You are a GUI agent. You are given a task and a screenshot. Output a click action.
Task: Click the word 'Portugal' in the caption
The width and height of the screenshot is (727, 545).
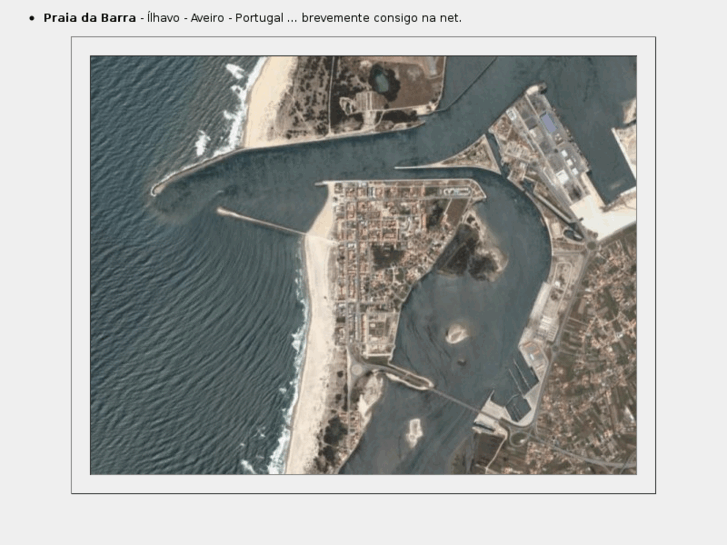pyautogui.click(x=259, y=18)
